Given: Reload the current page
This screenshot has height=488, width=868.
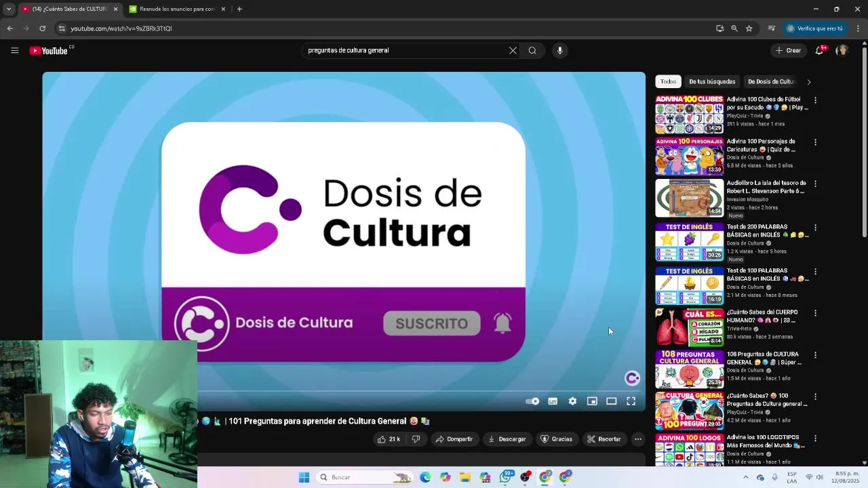Looking at the screenshot, I should click(x=42, y=28).
